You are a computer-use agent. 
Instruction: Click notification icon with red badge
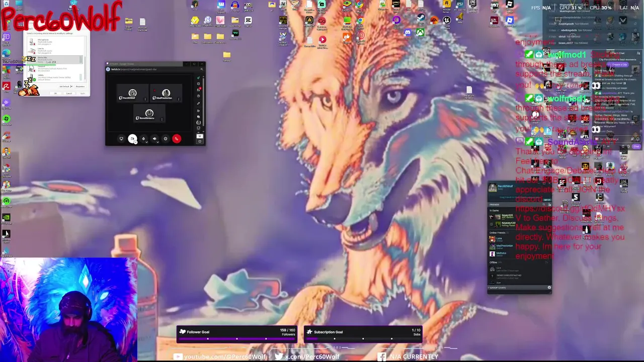coord(199,89)
